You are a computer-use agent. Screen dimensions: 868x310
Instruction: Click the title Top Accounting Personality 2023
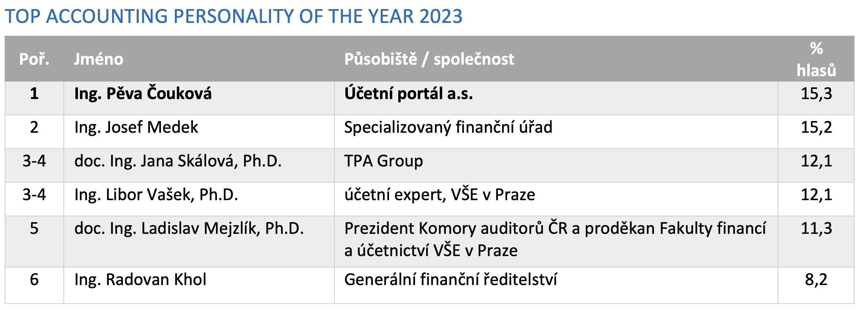click(x=234, y=16)
